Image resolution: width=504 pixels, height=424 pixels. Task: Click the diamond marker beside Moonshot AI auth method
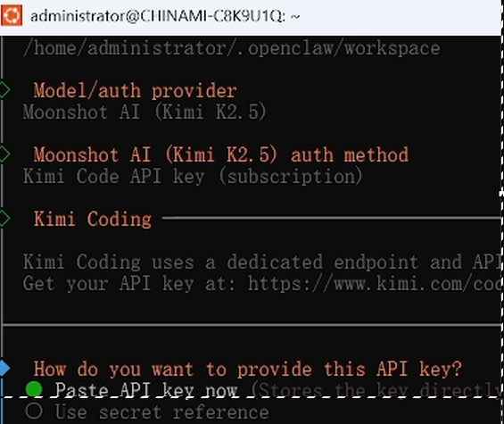tap(4, 154)
